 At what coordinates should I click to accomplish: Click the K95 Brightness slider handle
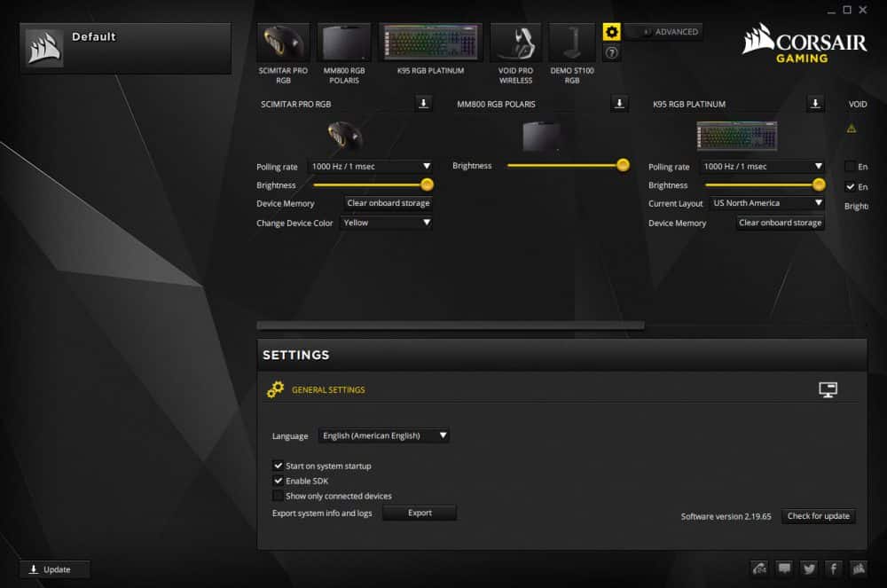point(819,184)
